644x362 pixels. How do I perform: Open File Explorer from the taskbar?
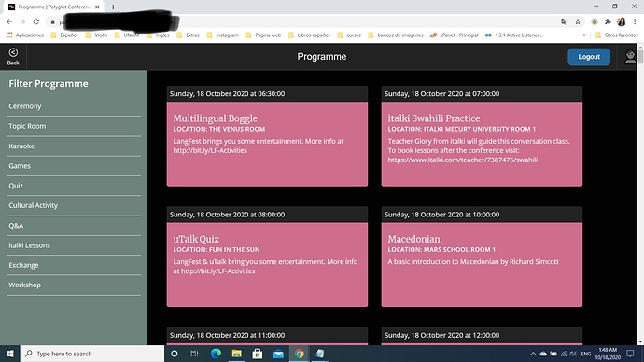(x=236, y=354)
